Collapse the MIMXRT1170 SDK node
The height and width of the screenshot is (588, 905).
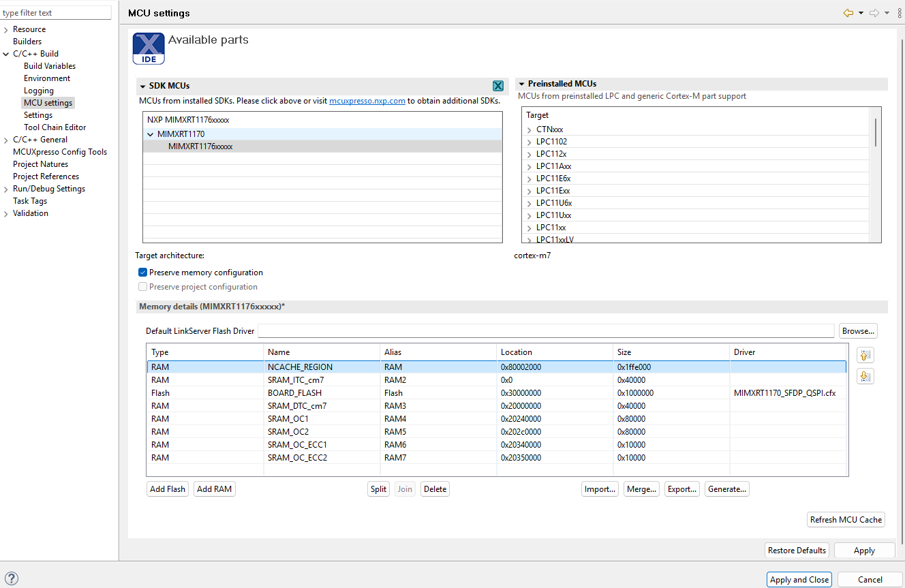[151, 134]
